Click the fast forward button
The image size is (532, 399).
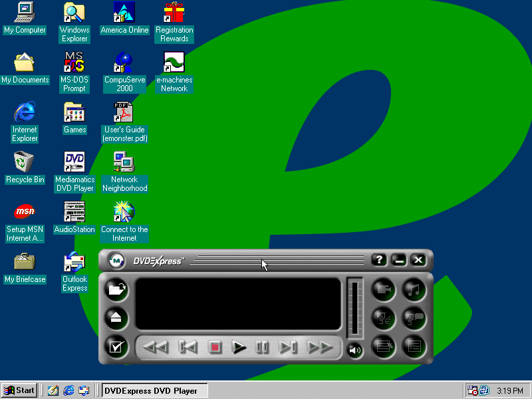coord(321,347)
